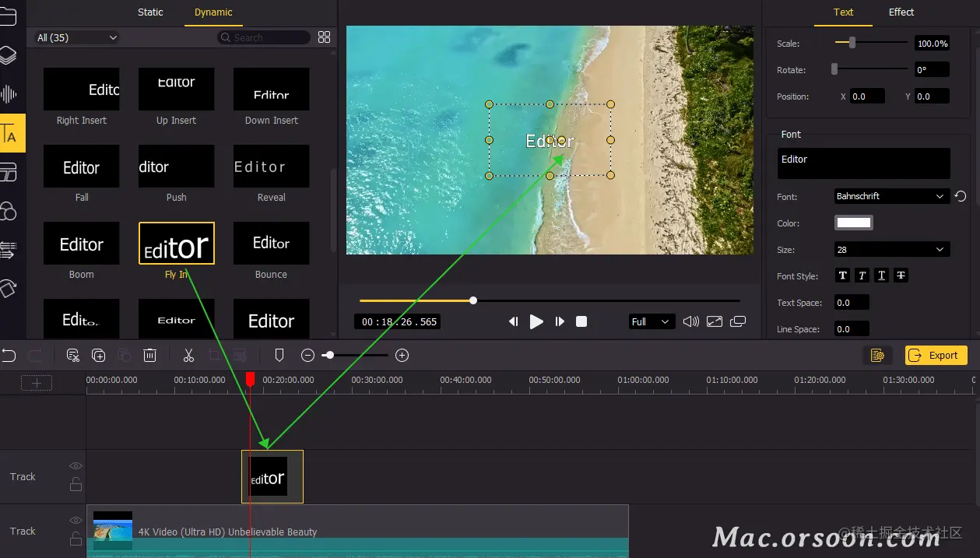Open the templates panel sidebar icon

click(8, 172)
